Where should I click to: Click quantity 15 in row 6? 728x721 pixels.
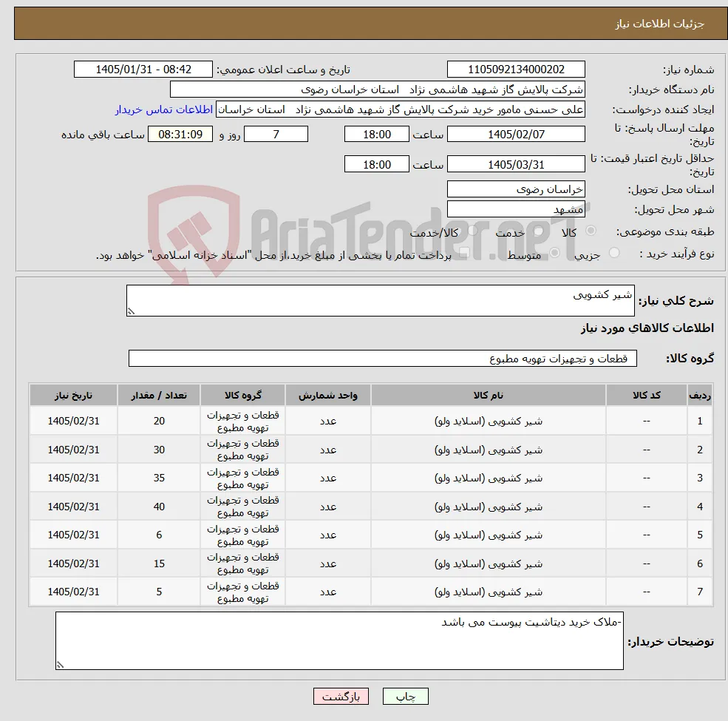point(159,563)
